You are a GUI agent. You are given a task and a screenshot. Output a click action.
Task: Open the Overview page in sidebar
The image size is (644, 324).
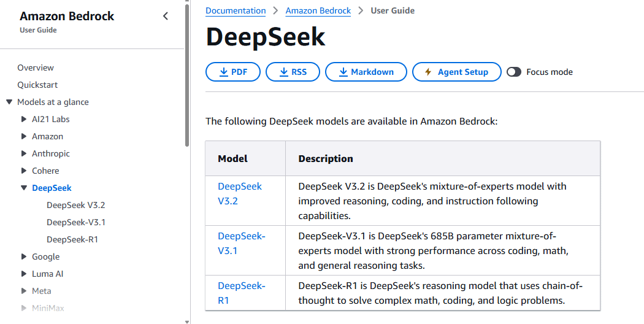tap(36, 67)
